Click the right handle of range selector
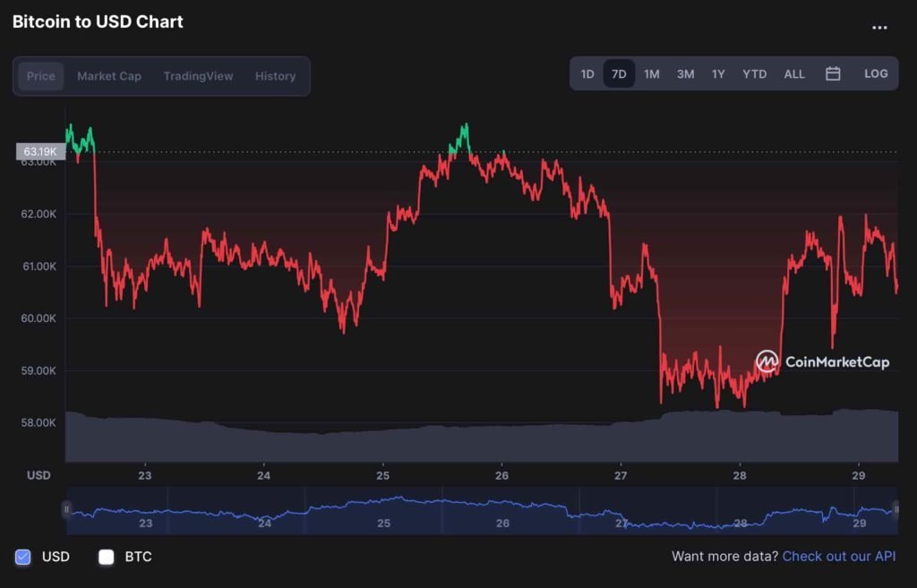The height and width of the screenshot is (588, 917). click(896, 509)
